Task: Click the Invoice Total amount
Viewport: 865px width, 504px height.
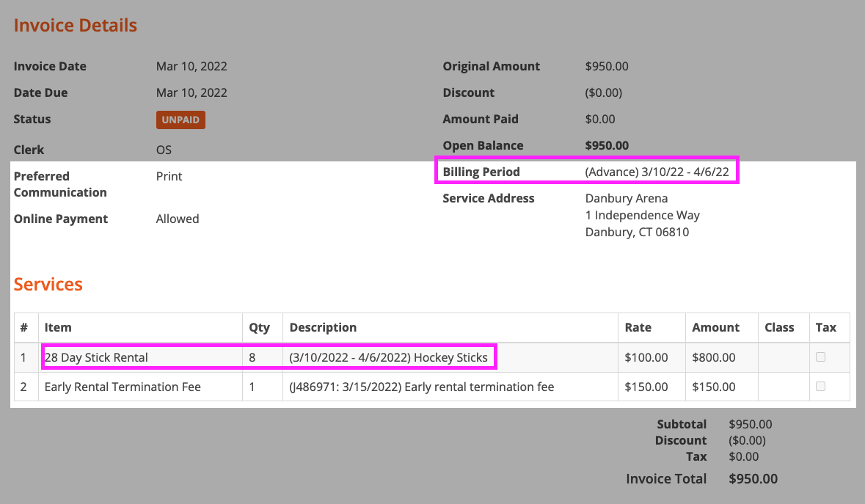Action: pyautogui.click(x=753, y=479)
